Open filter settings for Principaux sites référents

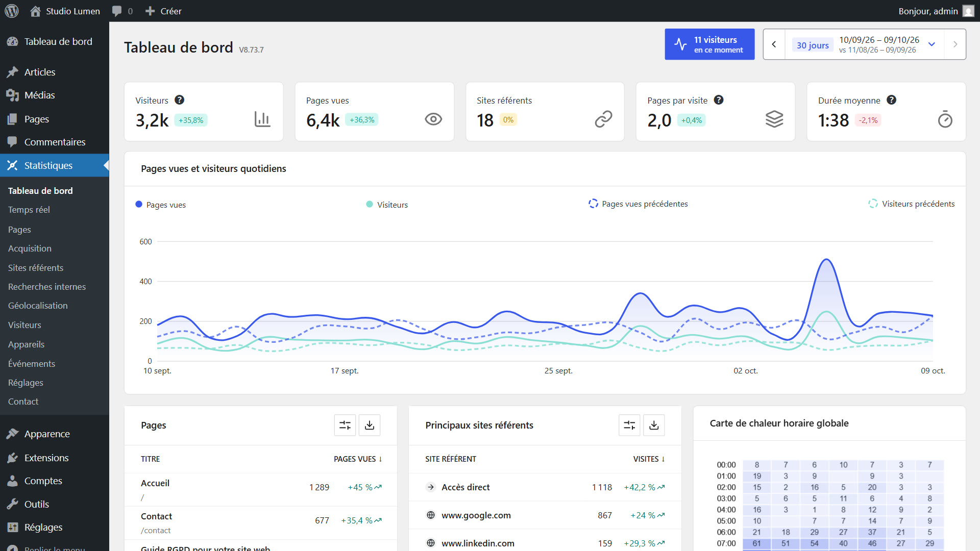(629, 425)
